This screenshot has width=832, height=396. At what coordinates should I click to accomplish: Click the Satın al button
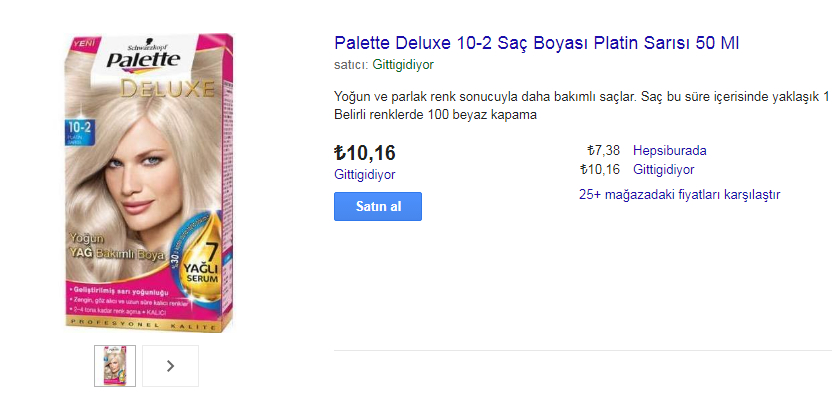[x=378, y=206]
